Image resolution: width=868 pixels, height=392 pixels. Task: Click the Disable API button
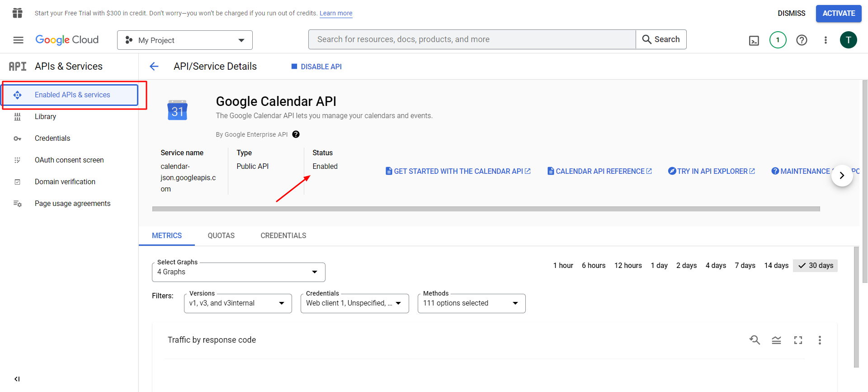coord(316,67)
